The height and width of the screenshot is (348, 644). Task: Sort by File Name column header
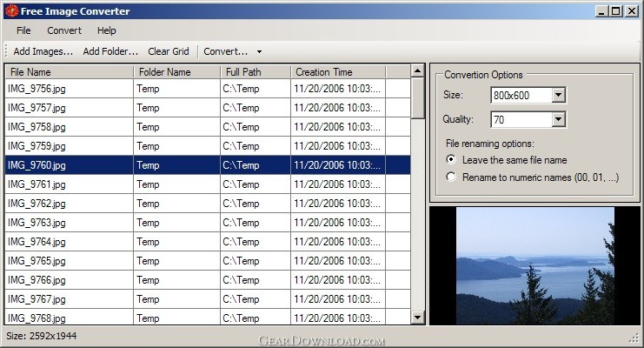69,72
